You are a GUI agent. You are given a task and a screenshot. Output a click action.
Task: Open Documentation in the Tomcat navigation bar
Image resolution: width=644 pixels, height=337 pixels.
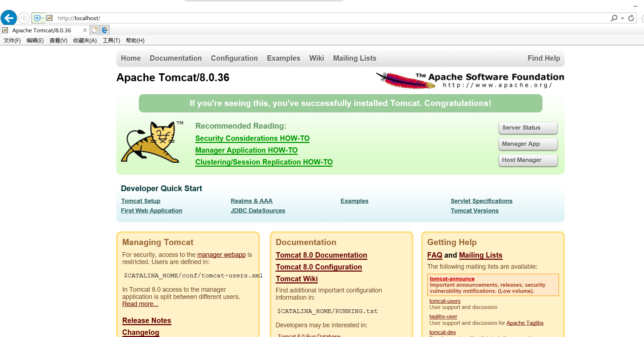(x=176, y=58)
